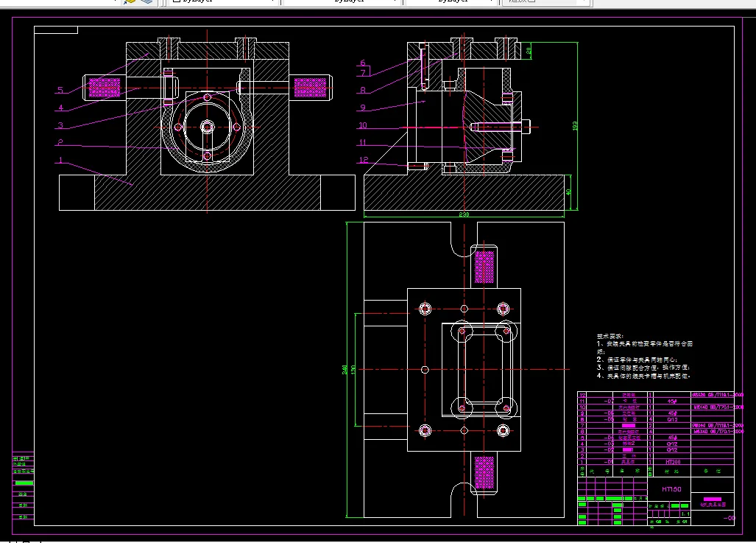Select balloon number 2 in front view
The height and width of the screenshot is (543, 756).
[60, 142]
